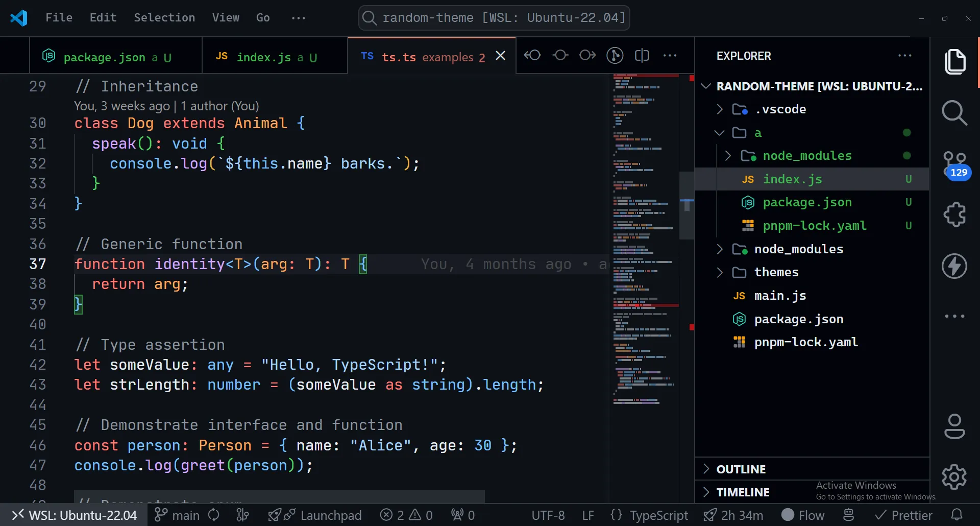Open the lightning bolt activity bar view
The width and height of the screenshot is (980, 526).
[954, 266]
